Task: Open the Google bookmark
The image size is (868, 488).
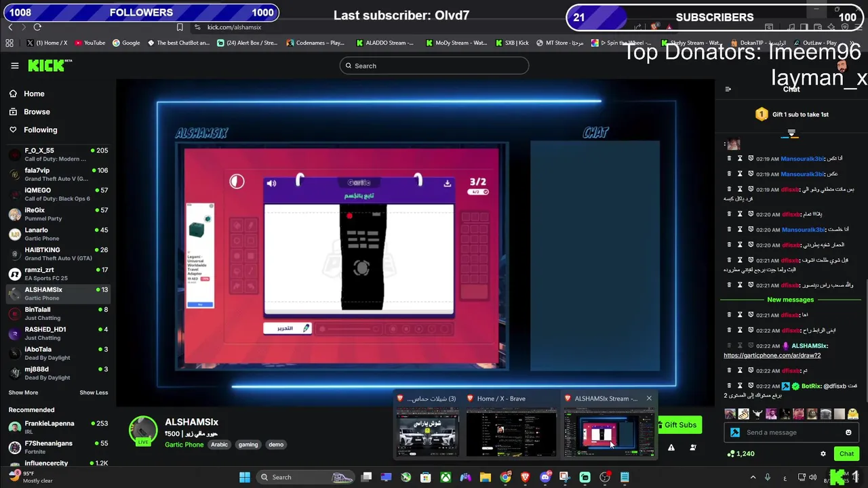Action: [126, 43]
